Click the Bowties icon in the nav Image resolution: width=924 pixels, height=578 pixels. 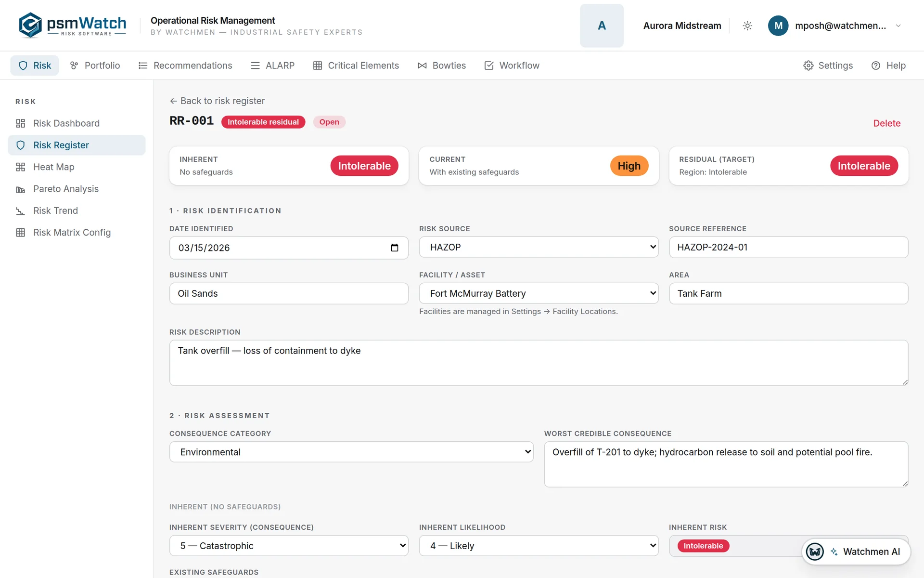pyautogui.click(x=422, y=66)
